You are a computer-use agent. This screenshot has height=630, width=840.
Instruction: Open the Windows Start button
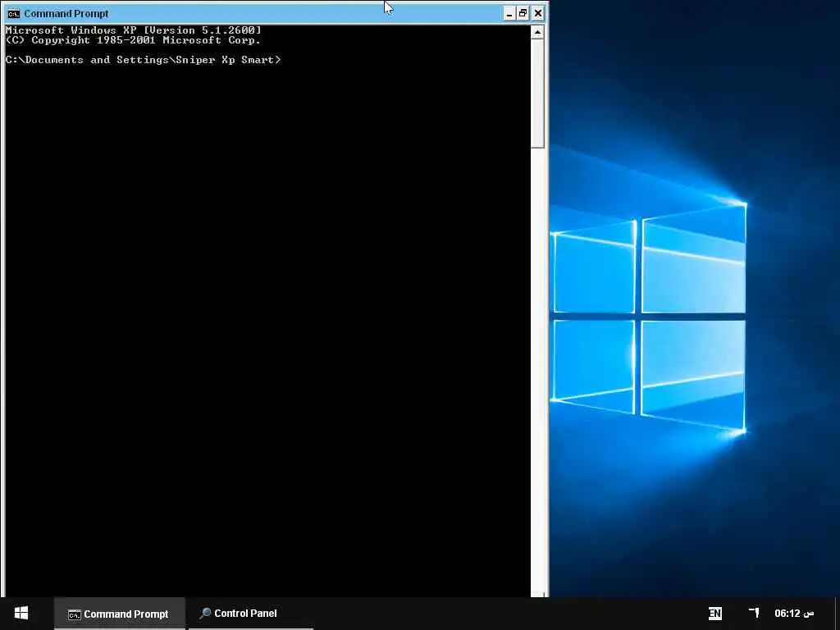[21, 614]
